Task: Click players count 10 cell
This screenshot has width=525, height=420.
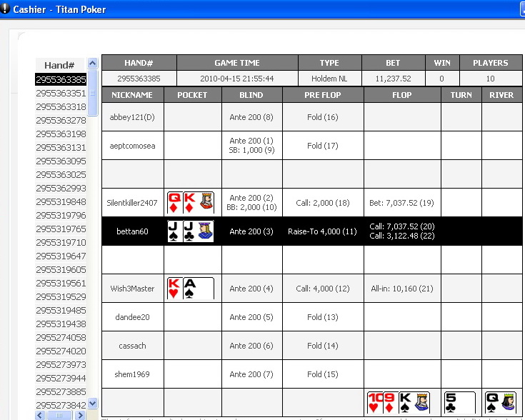Action: pyautogui.click(x=491, y=79)
